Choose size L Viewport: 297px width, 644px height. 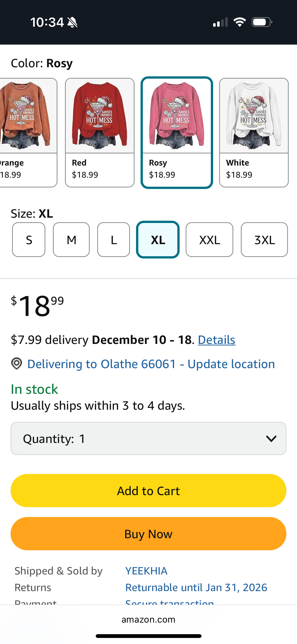[114, 240]
